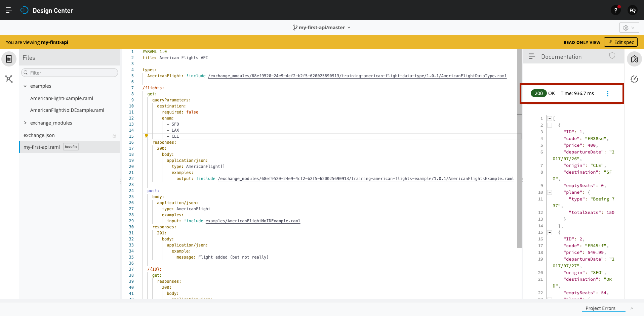Viewport: 644px width, 316px height.
Task: Click the READ ONLY VIEW label
Action: [x=582, y=42]
